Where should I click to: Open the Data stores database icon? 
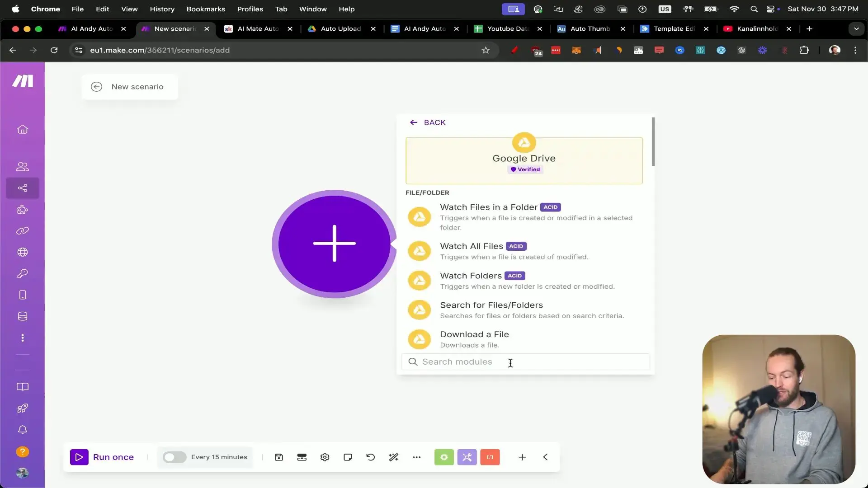tap(23, 316)
